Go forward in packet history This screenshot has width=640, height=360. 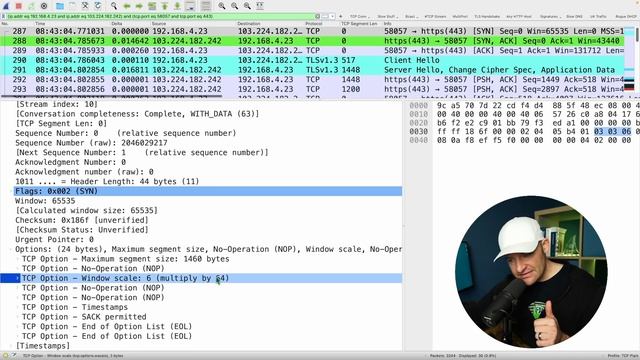[x=139, y=6]
